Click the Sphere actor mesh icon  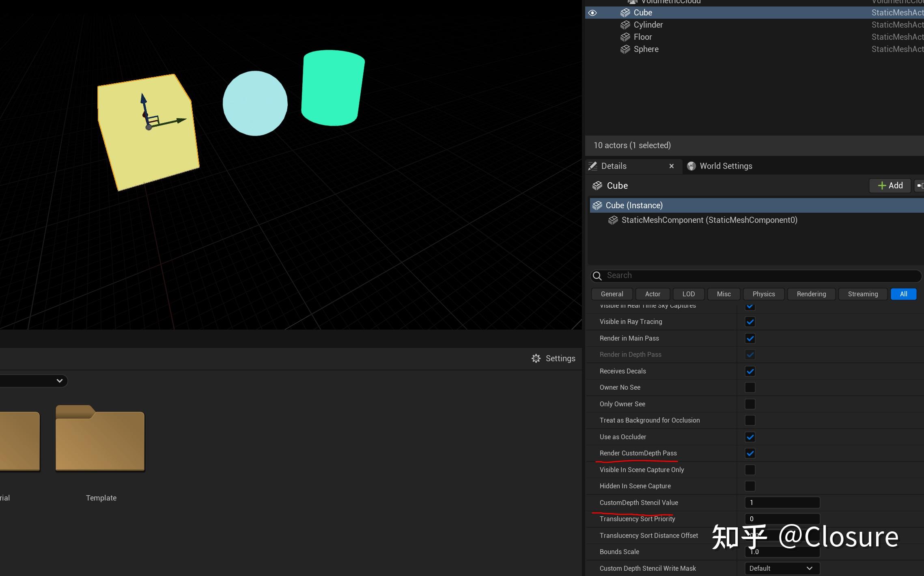point(625,49)
